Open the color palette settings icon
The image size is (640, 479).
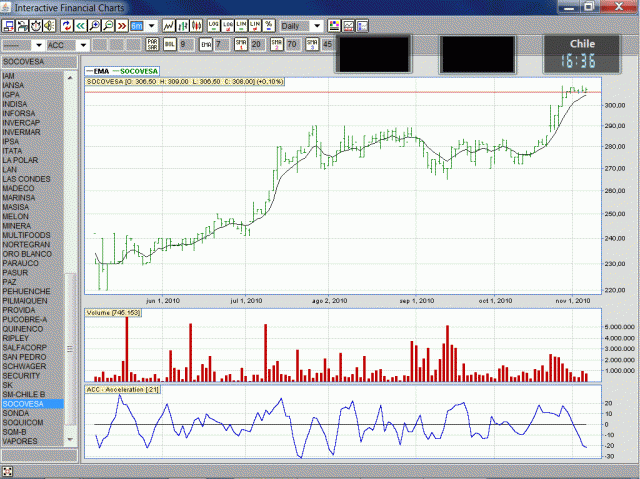[334, 25]
